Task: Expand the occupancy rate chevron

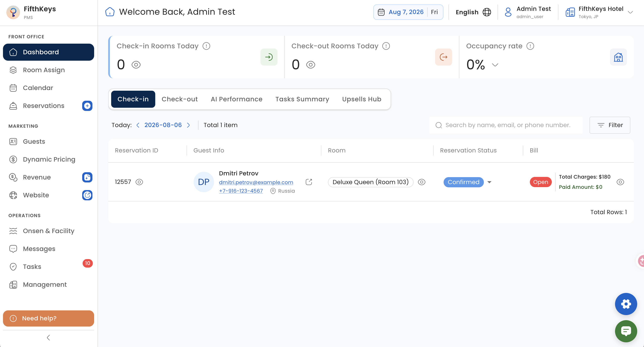Action: [x=495, y=65]
